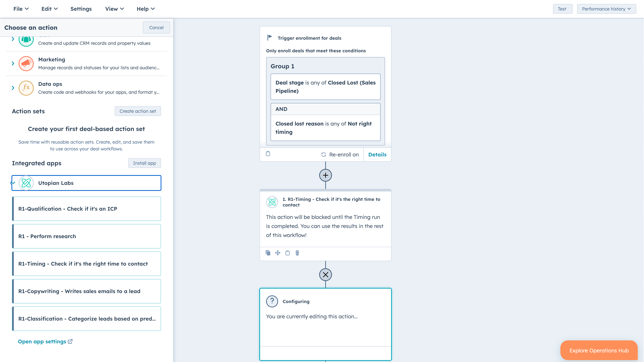Click the clipboard icon on R1-Timing action
The image size is (644, 362).
[288, 253]
